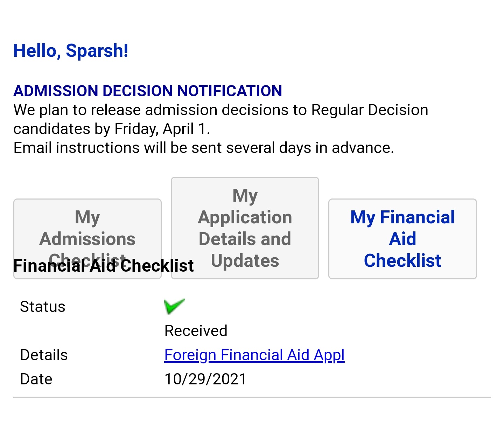Switch to My Application Details and Updates
This screenshot has height=439, width=504.
click(245, 228)
